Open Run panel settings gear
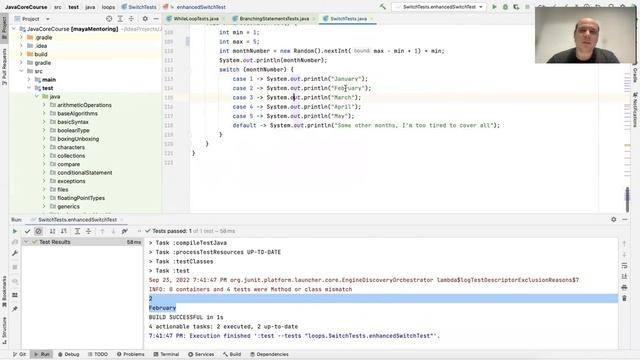The image size is (640, 360). click(613, 220)
